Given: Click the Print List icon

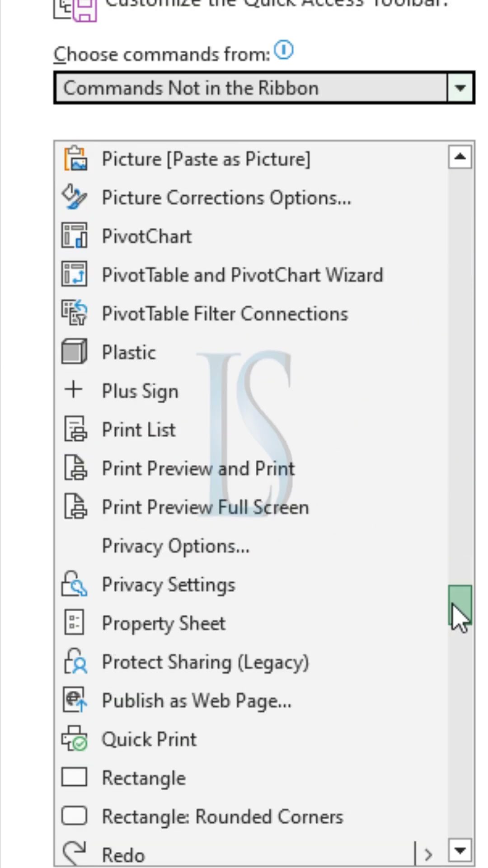Looking at the screenshot, I should point(75,429).
